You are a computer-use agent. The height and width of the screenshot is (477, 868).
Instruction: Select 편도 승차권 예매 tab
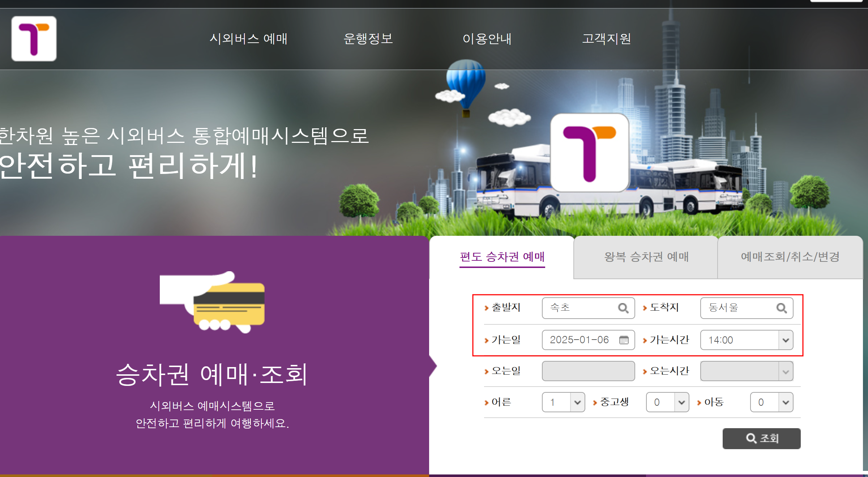click(x=502, y=257)
